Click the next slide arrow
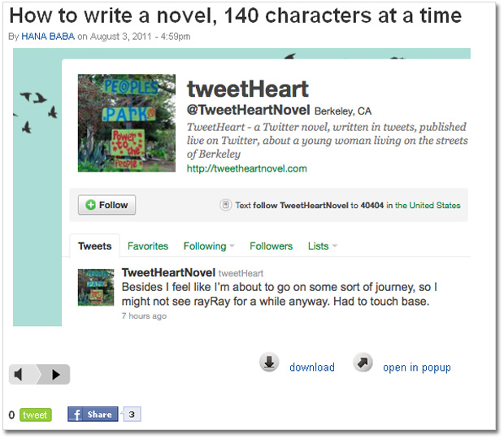The image size is (504, 439). click(x=55, y=375)
